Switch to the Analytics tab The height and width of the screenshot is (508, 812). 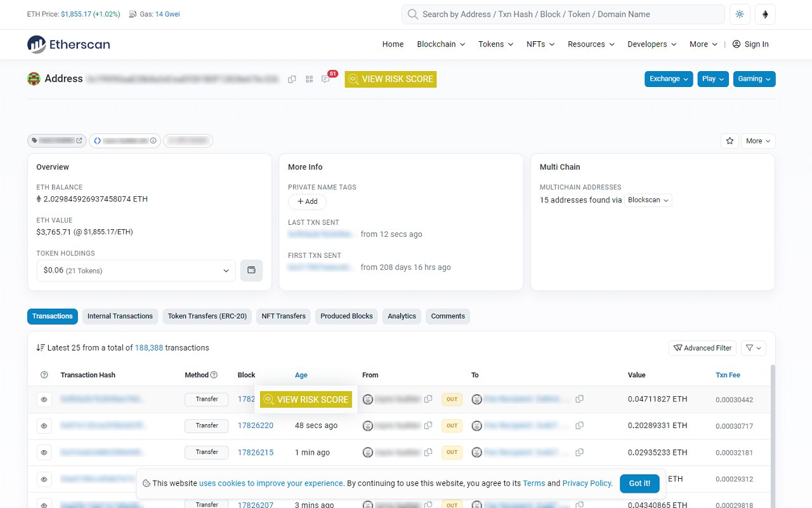[x=402, y=316]
